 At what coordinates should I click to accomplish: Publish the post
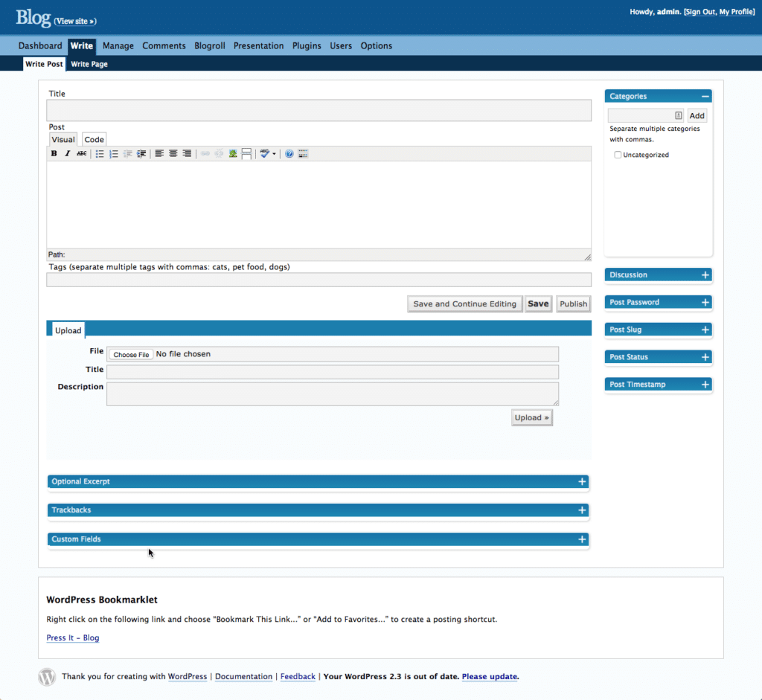pyautogui.click(x=574, y=304)
